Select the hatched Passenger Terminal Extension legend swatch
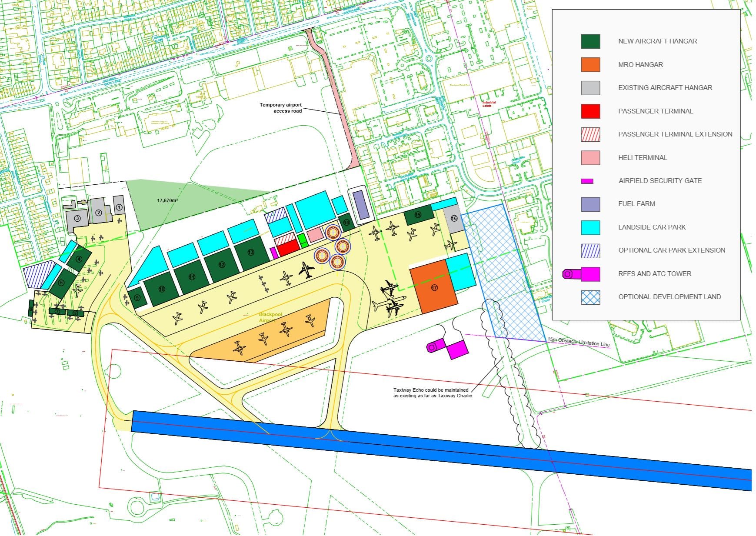This screenshot has height=536, width=756. click(x=590, y=134)
